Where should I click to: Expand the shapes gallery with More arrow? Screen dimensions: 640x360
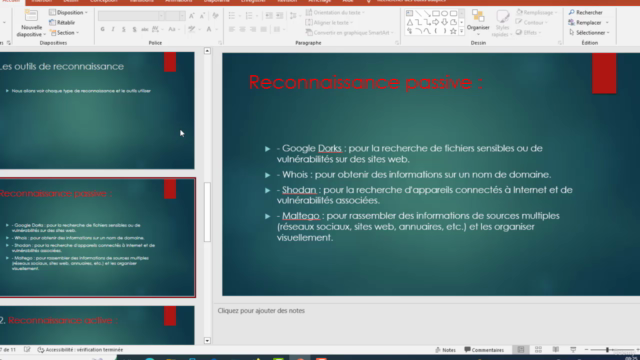click(x=462, y=31)
